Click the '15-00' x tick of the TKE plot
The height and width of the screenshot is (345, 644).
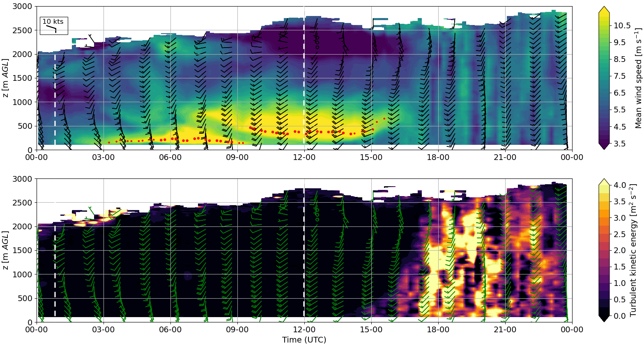[371, 330]
